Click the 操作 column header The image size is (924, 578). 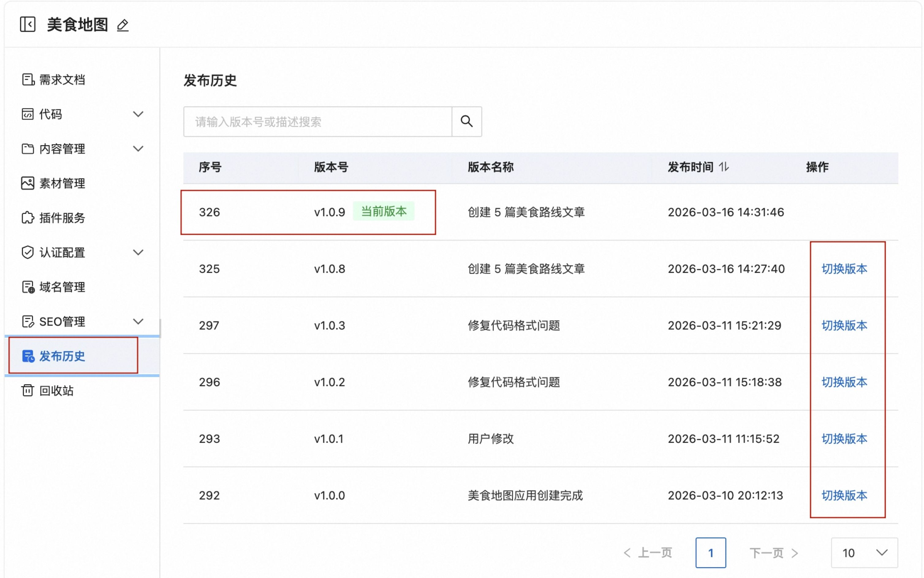click(x=817, y=167)
